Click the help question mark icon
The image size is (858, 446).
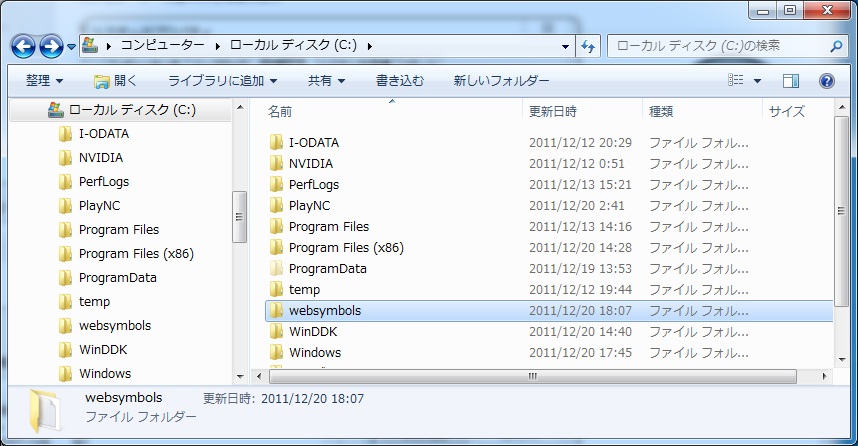826,81
